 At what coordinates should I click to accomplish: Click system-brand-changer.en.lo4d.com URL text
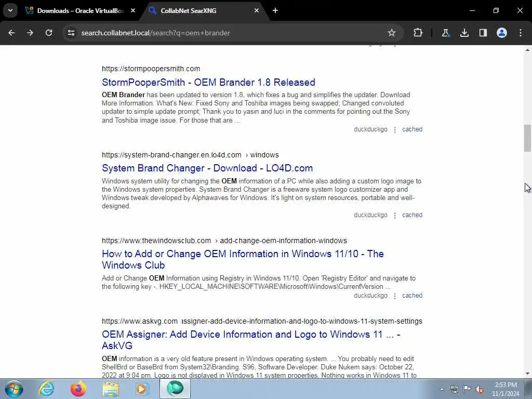pos(171,155)
